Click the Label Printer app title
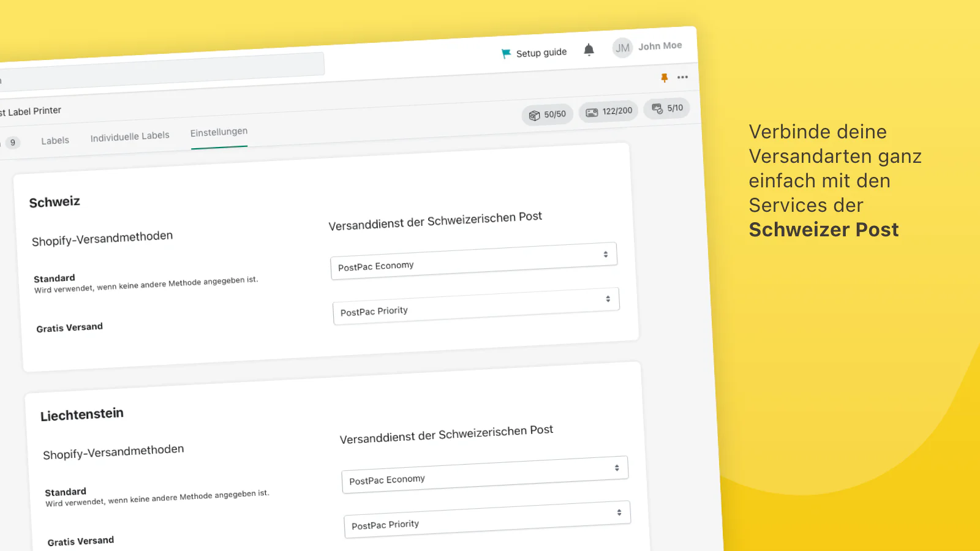Viewport: 980px width, 551px height. click(x=31, y=111)
